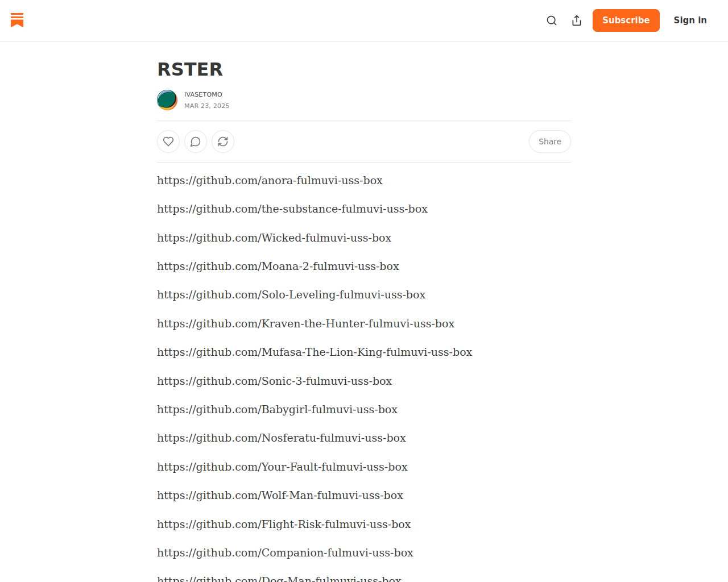The width and height of the screenshot is (728, 582).
Task: Click the Solo-Leveling-fulmuvi-uss-box link
Action: click(291, 295)
